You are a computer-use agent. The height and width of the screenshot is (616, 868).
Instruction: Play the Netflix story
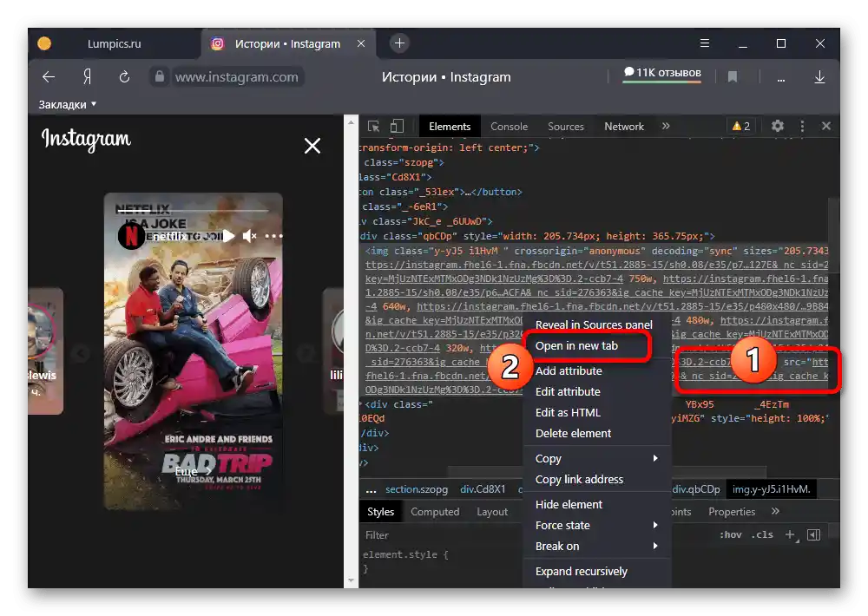pos(228,236)
